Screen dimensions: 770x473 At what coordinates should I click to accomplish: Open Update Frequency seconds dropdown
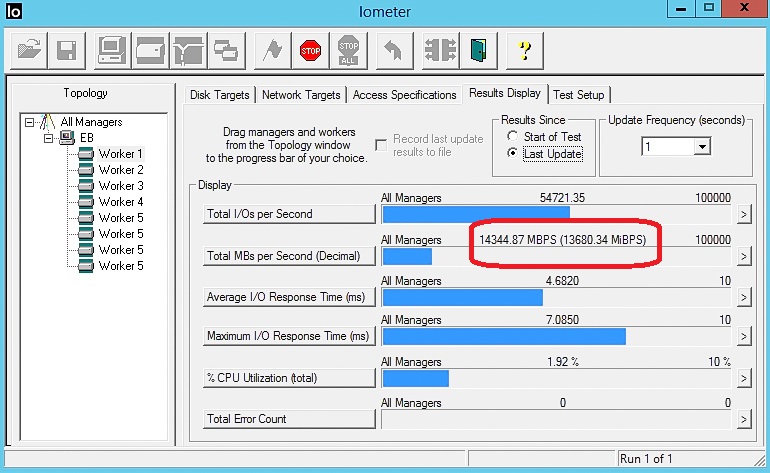coord(702,146)
